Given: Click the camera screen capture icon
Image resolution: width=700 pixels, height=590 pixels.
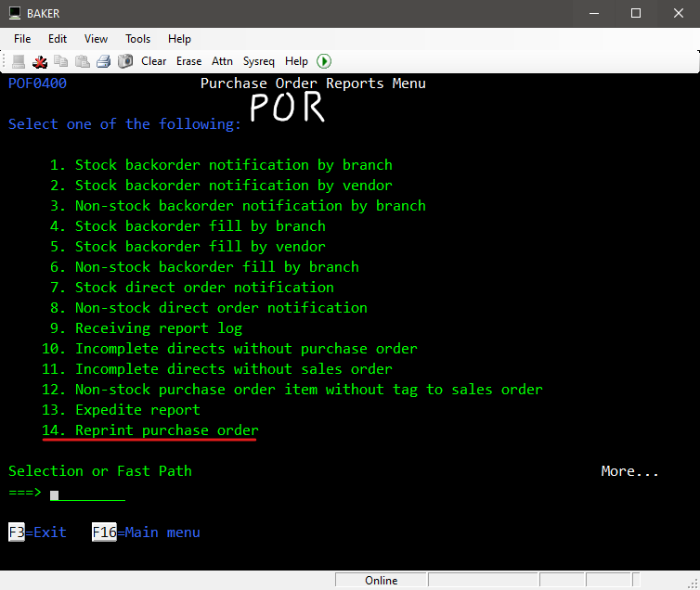Looking at the screenshot, I should (124, 61).
